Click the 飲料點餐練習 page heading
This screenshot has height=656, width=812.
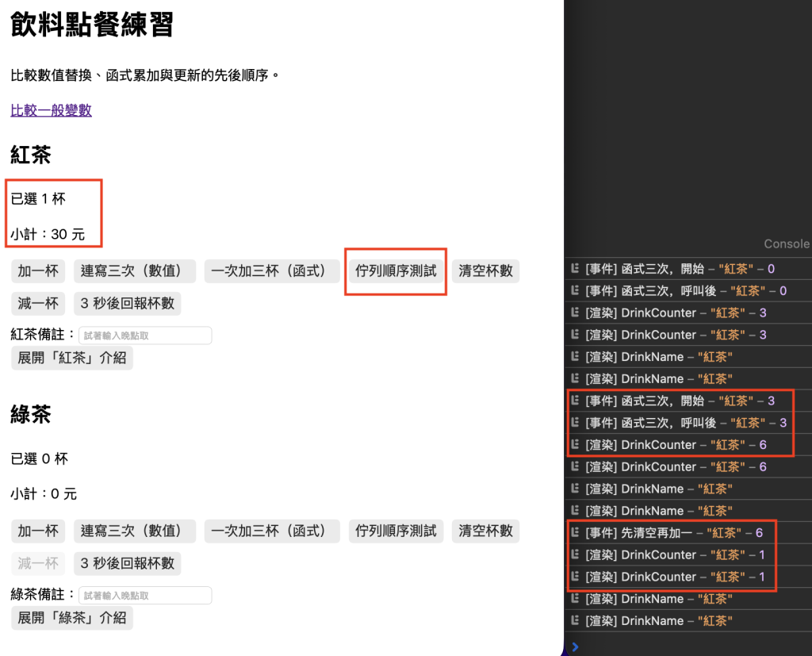point(92,25)
